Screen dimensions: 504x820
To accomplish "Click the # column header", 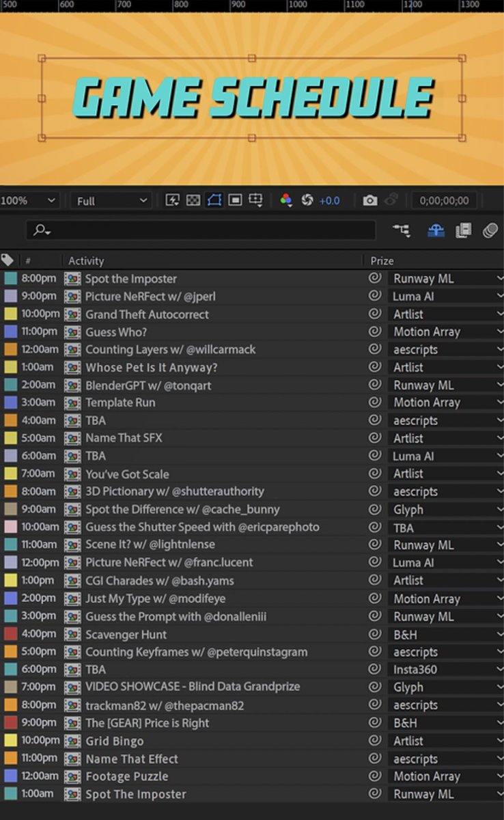I will pyautogui.click(x=28, y=261).
